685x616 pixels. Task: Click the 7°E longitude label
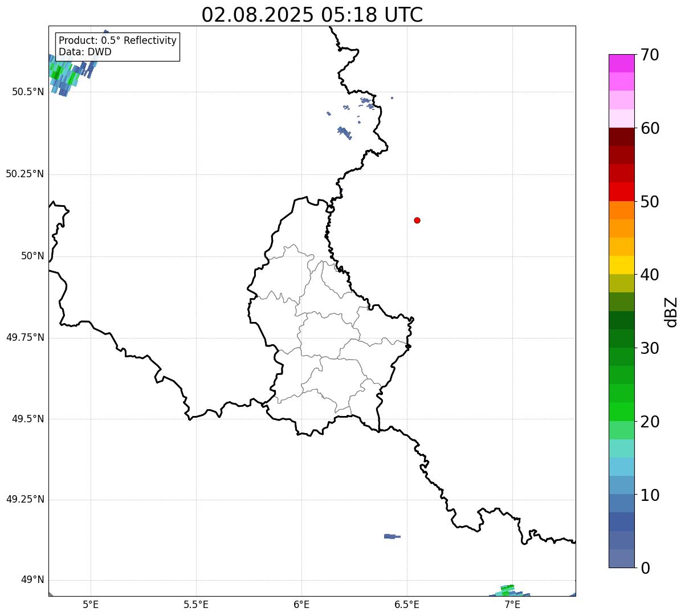[512, 604]
